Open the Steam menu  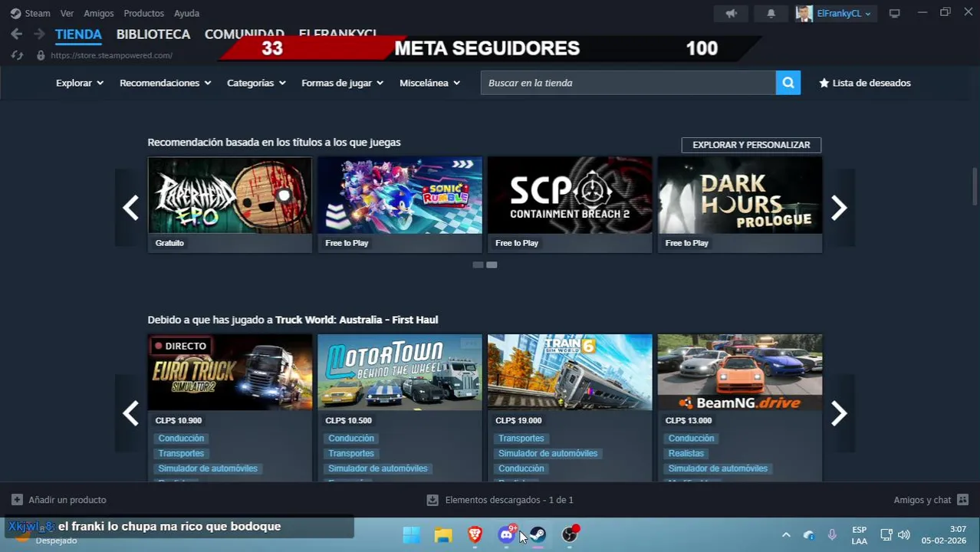point(37,13)
